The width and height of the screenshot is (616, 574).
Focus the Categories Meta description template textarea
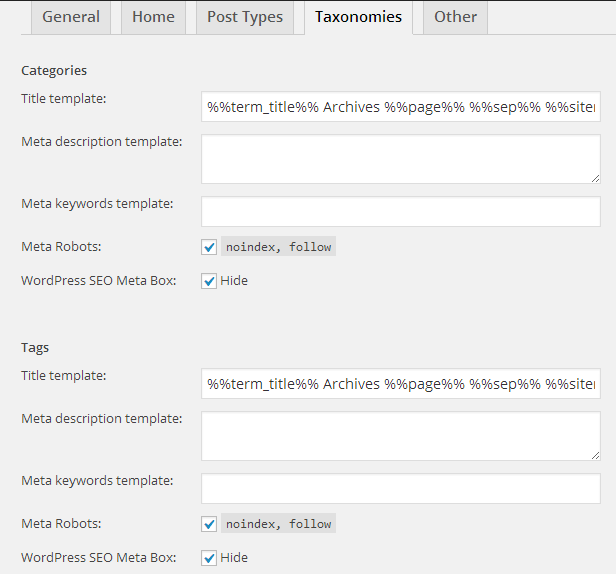coord(401,159)
